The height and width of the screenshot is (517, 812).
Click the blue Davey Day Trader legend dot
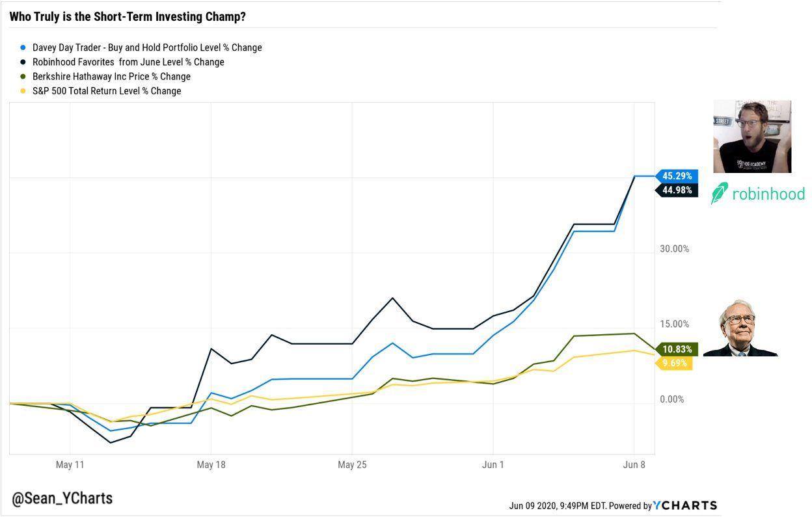(23, 47)
